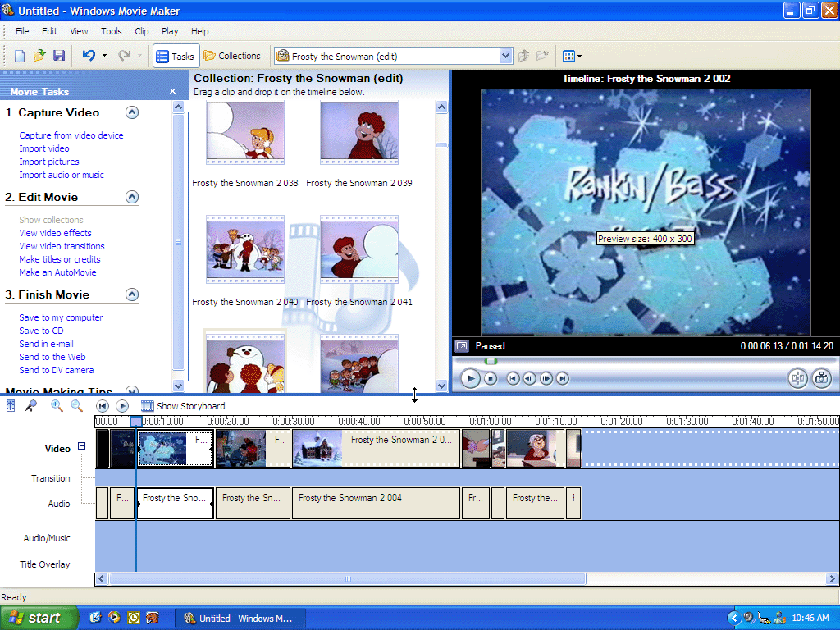Collapse the Capture Video section
This screenshot has width=840, height=630.
[131, 113]
